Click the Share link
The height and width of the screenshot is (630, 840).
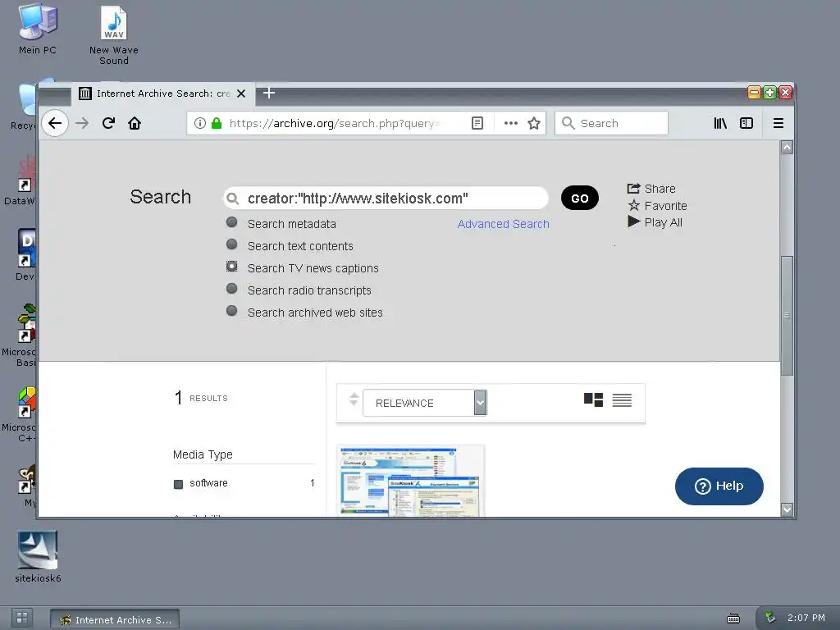pyautogui.click(x=651, y=189)
